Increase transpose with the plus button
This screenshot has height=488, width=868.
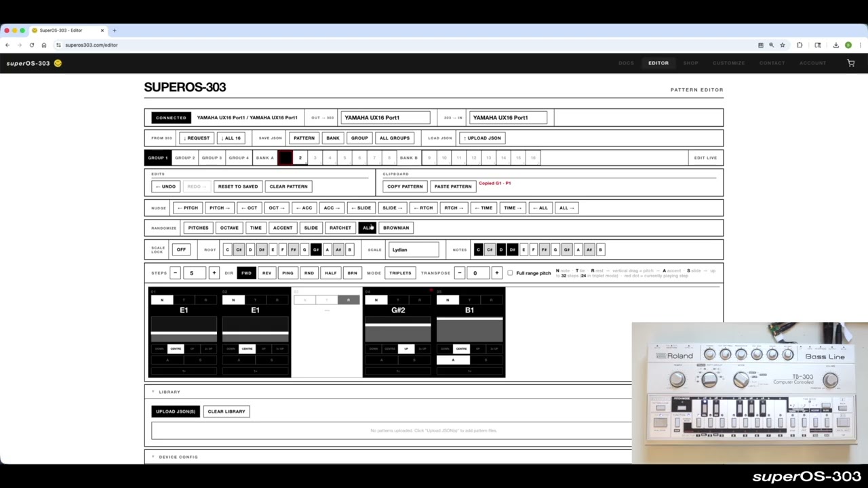(x=496, y=273)
